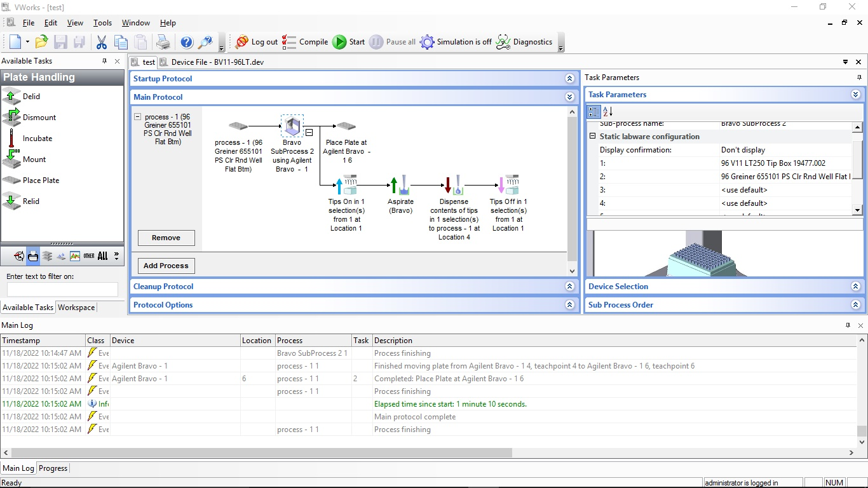The image size is (868, 488).
Task: Show OTHER tasks category
Action: (89, 256)
